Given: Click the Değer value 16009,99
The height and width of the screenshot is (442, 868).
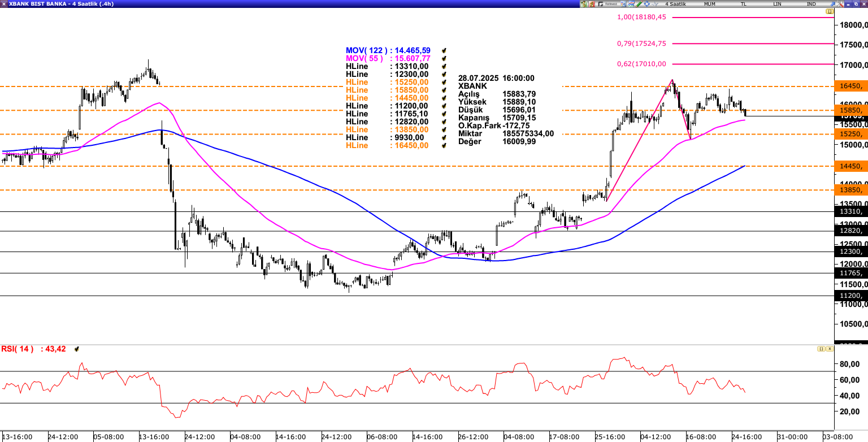Looking at the screenshot, I should 519,141.
